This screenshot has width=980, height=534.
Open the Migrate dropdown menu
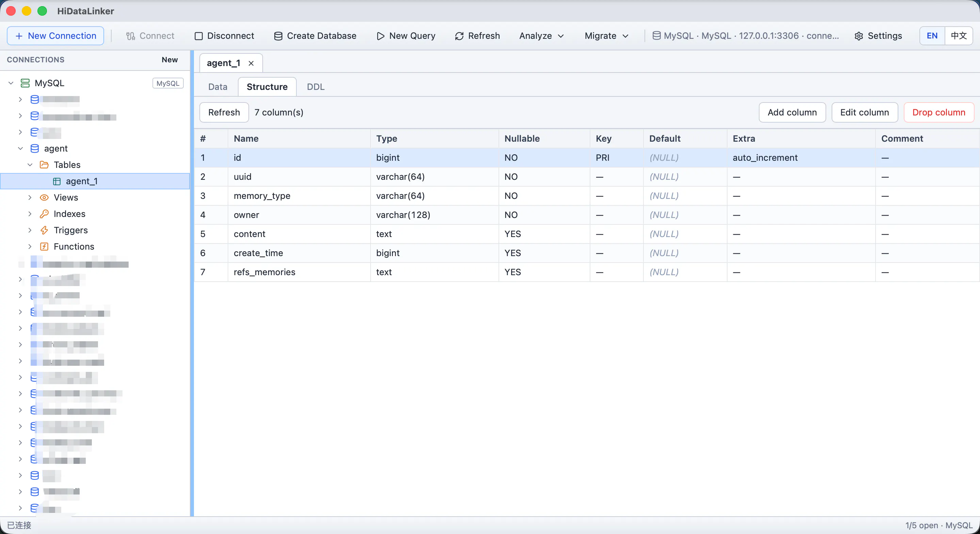pos(606,36)
